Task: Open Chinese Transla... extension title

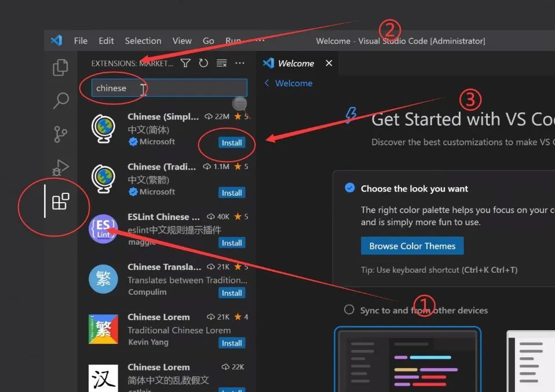Action: [164, 267]
